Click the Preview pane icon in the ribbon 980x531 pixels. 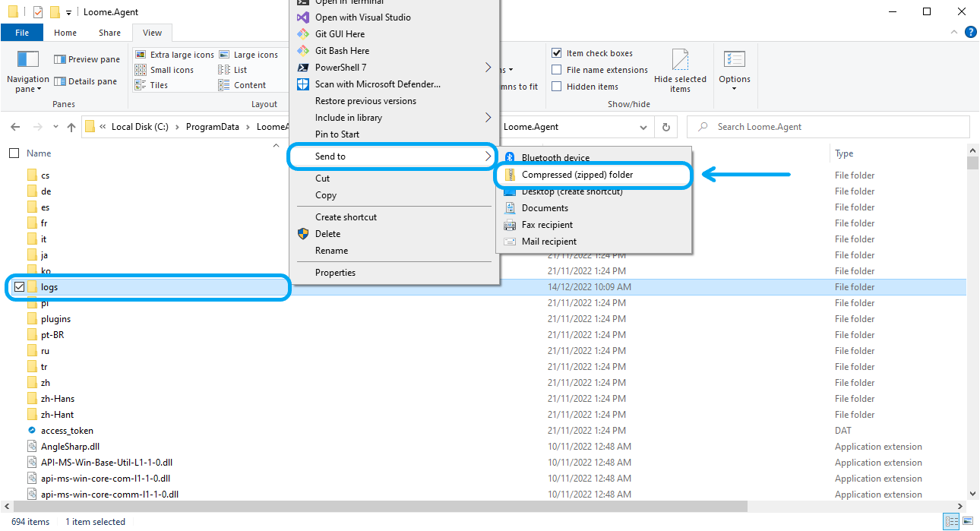pyautogui.click(x=59, y=59)
